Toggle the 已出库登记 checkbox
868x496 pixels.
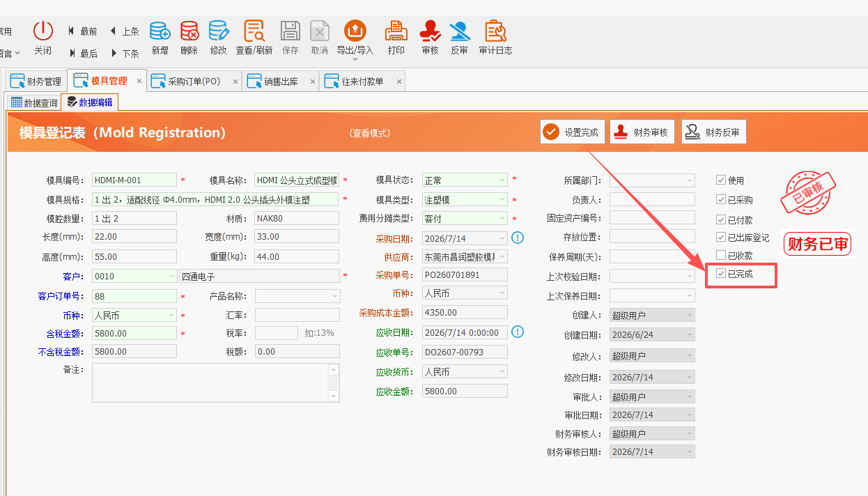[x=721, y=238]
